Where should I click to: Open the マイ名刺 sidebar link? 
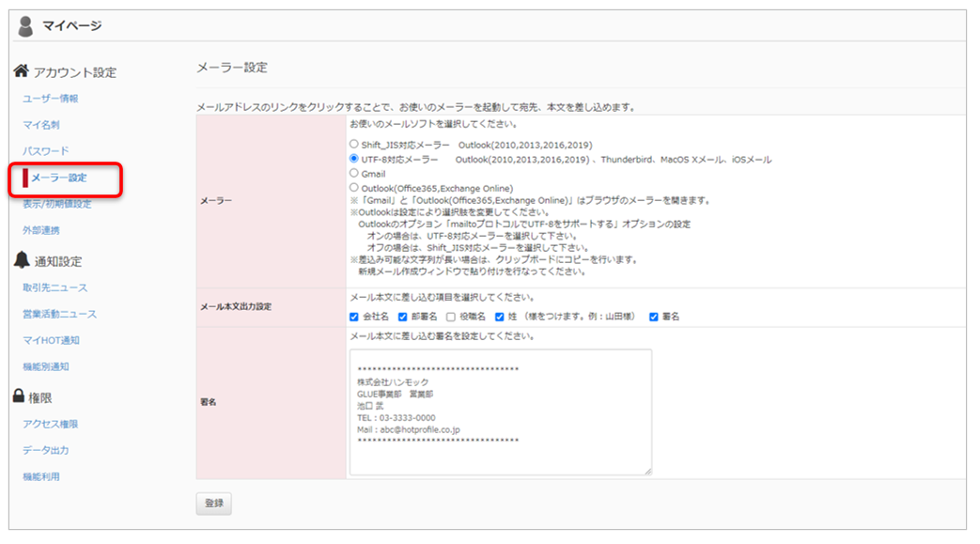[41, 125]
